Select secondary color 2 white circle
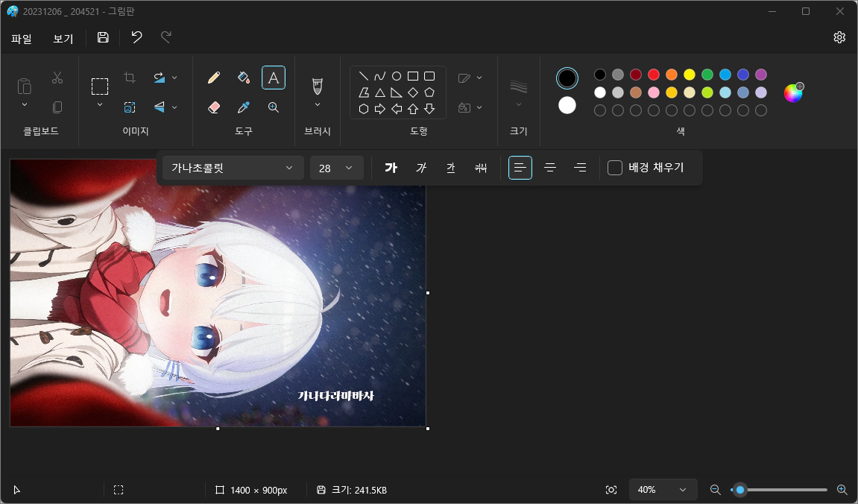Viewport: 858px width, 504px height. point(567,105)
